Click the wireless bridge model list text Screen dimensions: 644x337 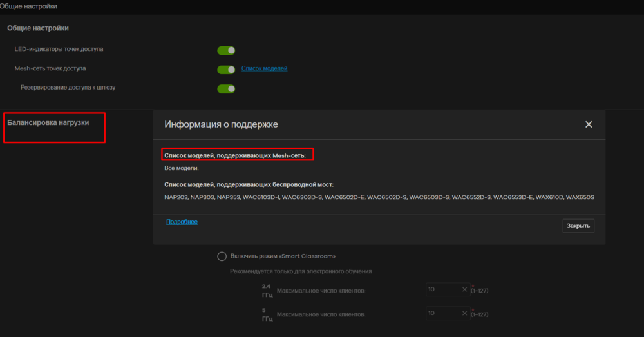click(x=379, y=197)
